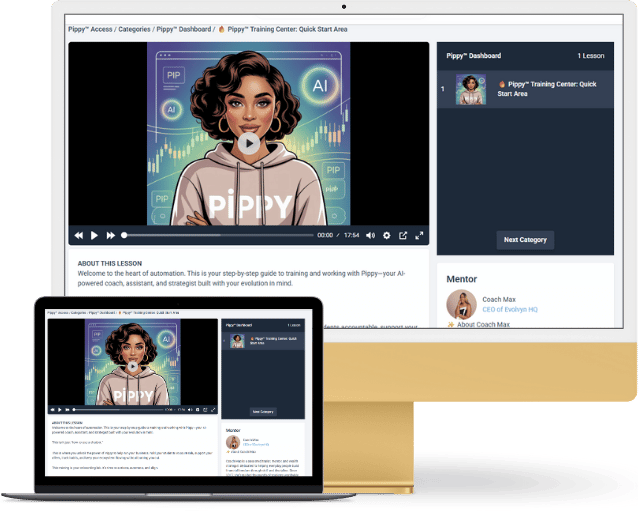Select the Categories breadcrumb
This screenshot has width=639, height=512.
point(151,29)
